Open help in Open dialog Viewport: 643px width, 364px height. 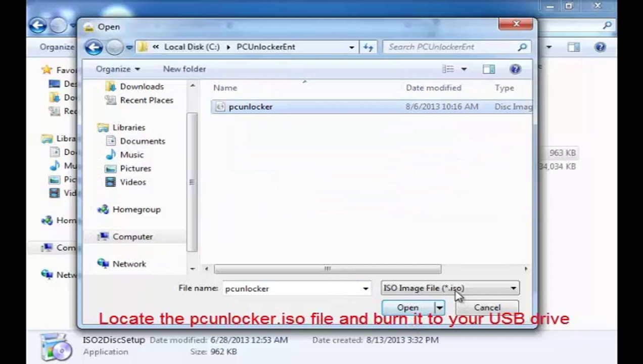(x=515, y=69)
